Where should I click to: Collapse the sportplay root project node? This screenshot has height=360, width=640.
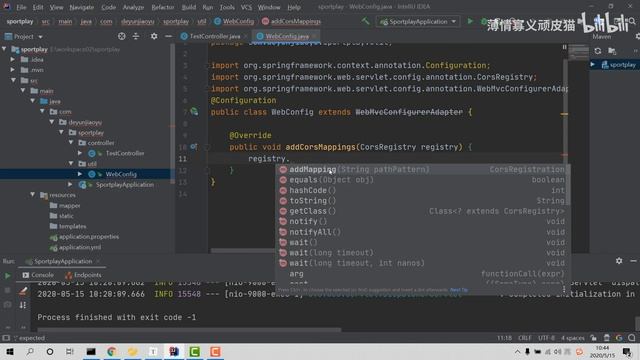pyautogui.click(x=4, y=49)
